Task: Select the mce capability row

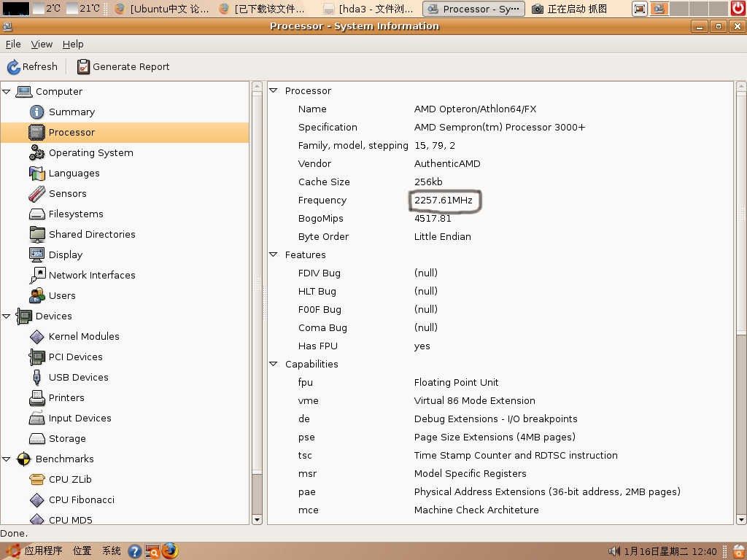Action: [x=500, y=510]
